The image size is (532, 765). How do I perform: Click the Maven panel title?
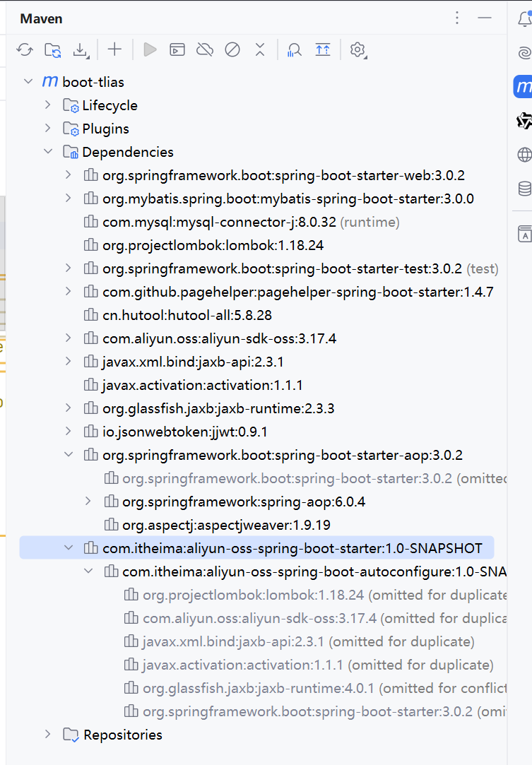point(41,18)
